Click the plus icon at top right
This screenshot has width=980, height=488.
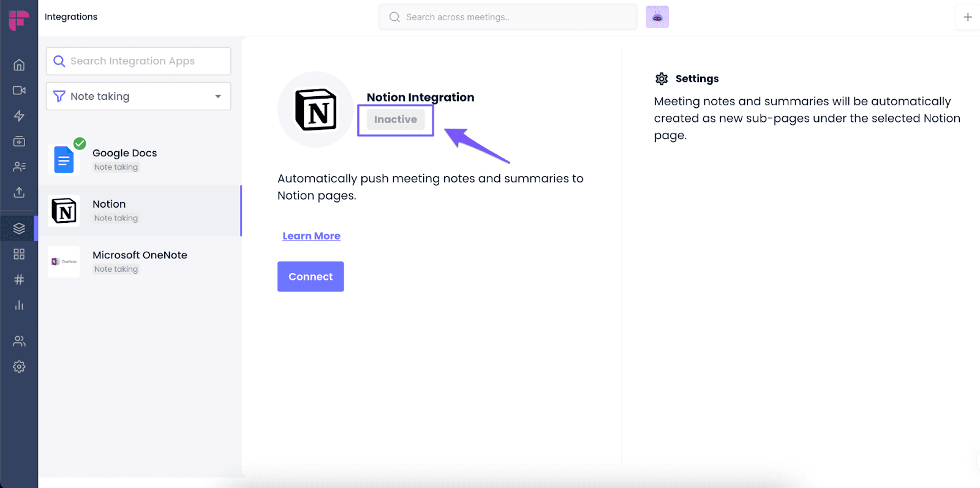pyautogui.click(x=968, y=17)
